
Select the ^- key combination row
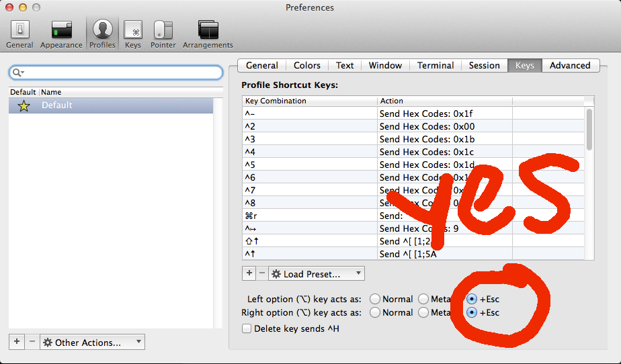coord(413,113)
